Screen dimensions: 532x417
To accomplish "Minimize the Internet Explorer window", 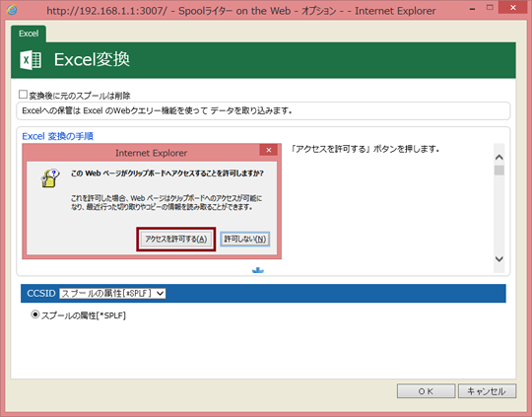I will pos(472,9).
